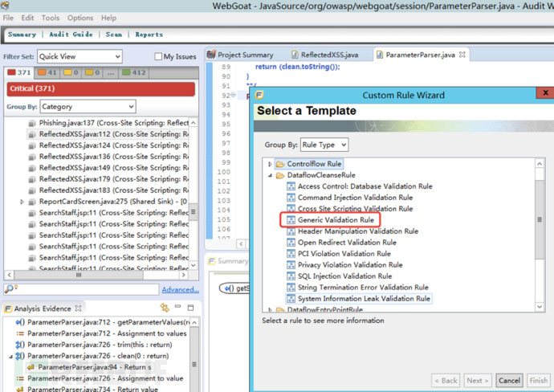Select the Controlflow Rule folder icon

(x=279, y=164)
